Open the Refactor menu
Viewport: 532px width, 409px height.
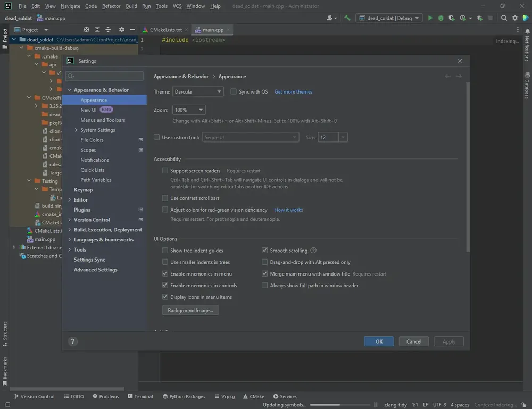coord(111,6)
